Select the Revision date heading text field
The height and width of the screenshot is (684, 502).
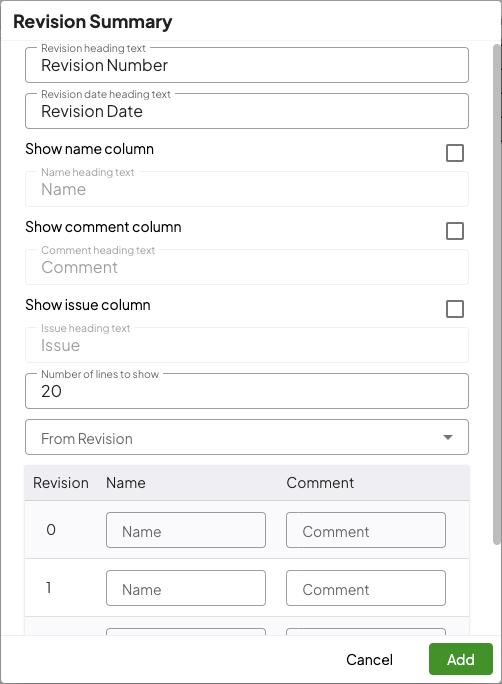pyautogui.click(x=247, y=111)
